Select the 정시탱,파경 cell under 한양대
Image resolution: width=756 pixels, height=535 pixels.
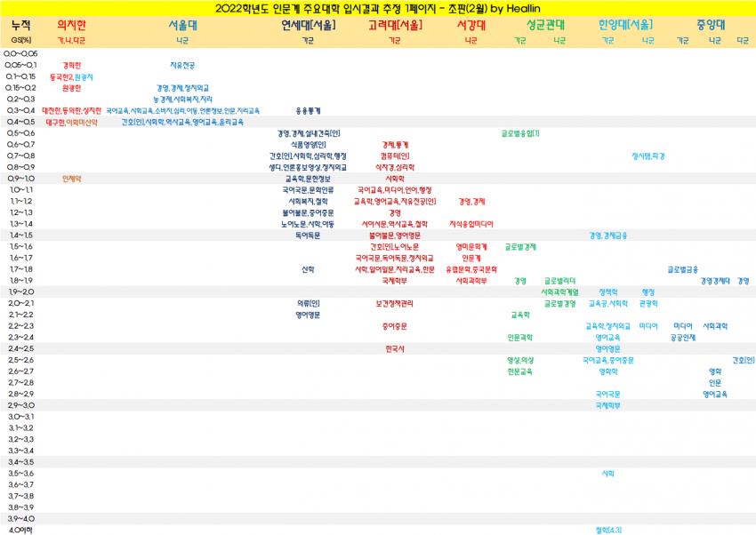pyautogui.click(x=648, y=156)
